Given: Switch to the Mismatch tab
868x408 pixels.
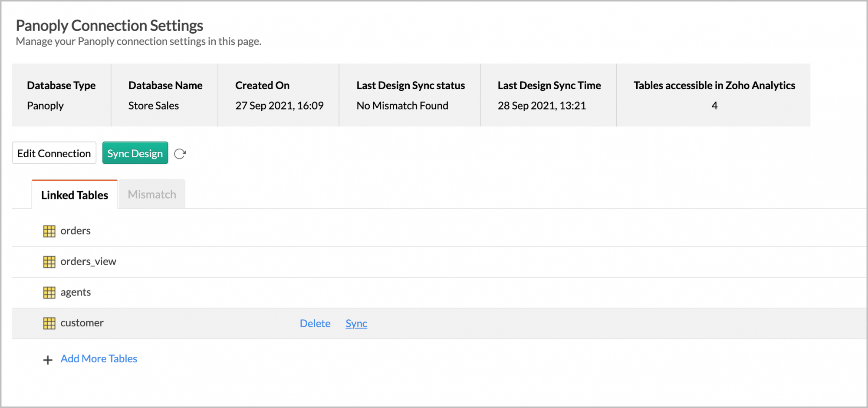Looking at the screenshot, I should click(x=151, y=194).
